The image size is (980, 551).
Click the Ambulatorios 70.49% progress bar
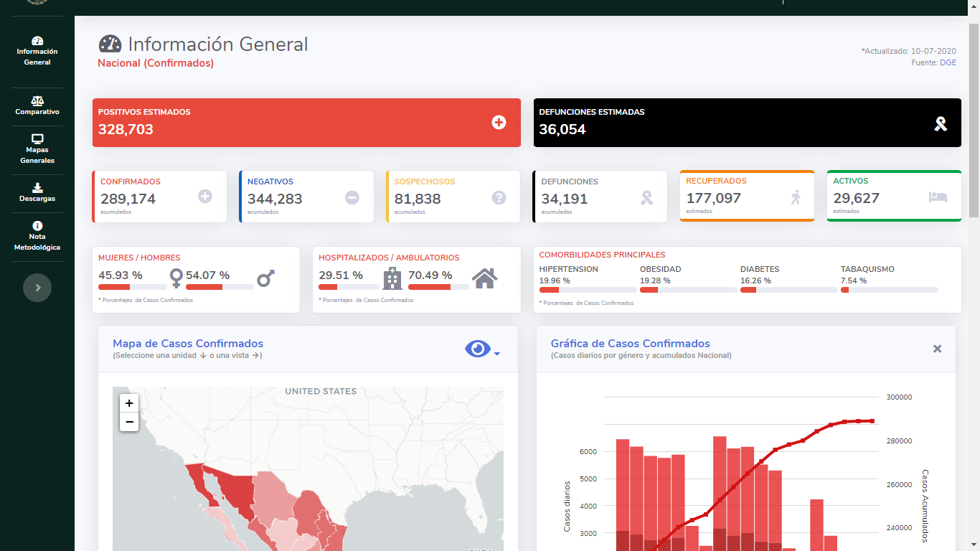(x=438, y=287)
